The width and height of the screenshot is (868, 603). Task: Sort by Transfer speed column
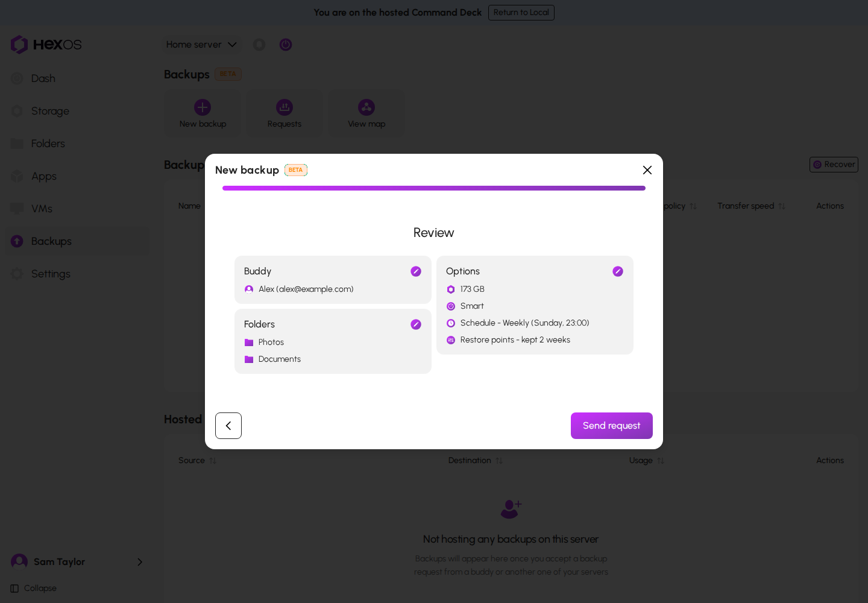coord(751,206)
